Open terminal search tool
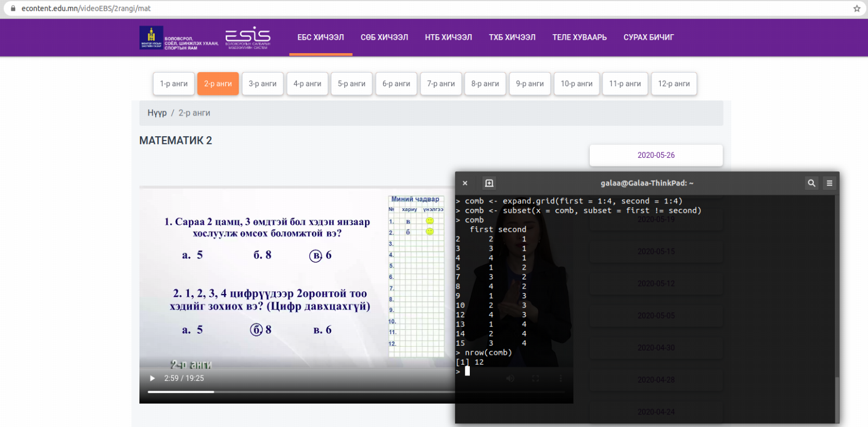The height and width of the screenshot is (427, 868). point(811,183)
